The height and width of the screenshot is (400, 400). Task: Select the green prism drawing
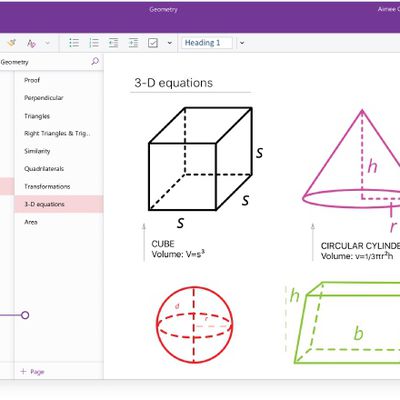pos(347,323)
